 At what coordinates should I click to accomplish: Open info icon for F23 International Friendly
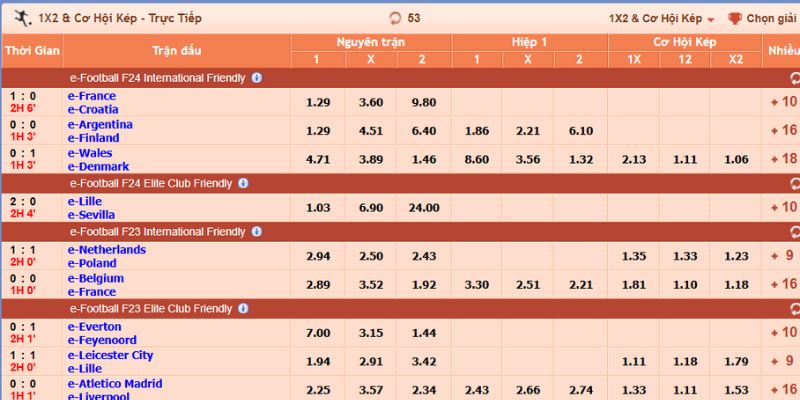click(257, 232)
